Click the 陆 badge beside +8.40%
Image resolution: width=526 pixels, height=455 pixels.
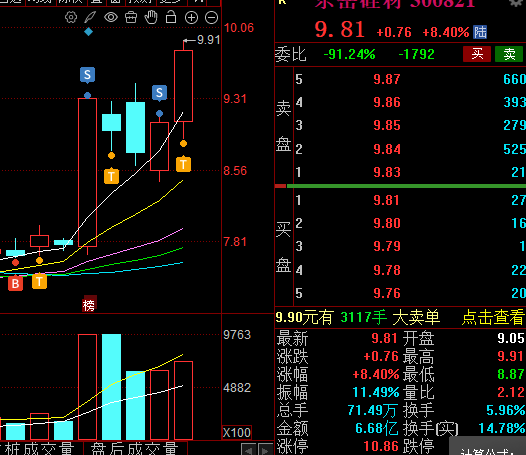pos(480,32)
